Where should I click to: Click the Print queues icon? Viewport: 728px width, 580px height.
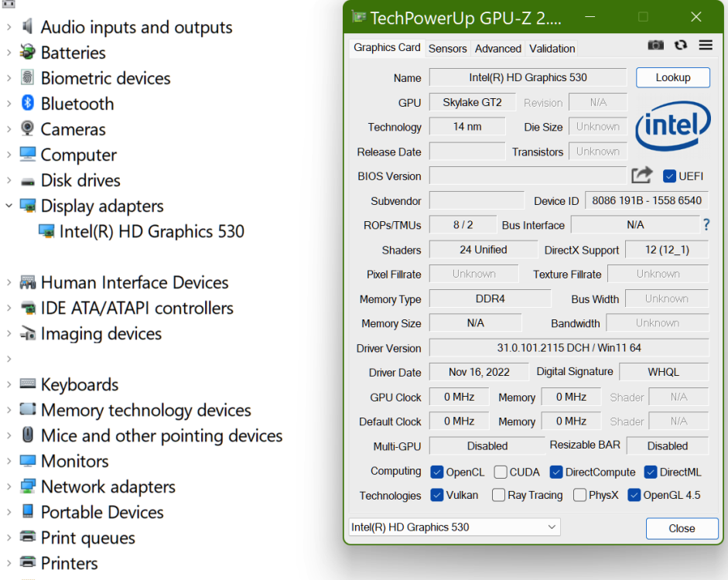point(28,537)
